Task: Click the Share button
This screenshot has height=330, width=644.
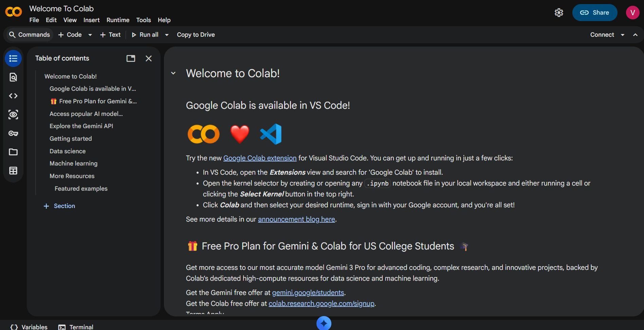Action: pyautogui.click(x=594, y=13)
